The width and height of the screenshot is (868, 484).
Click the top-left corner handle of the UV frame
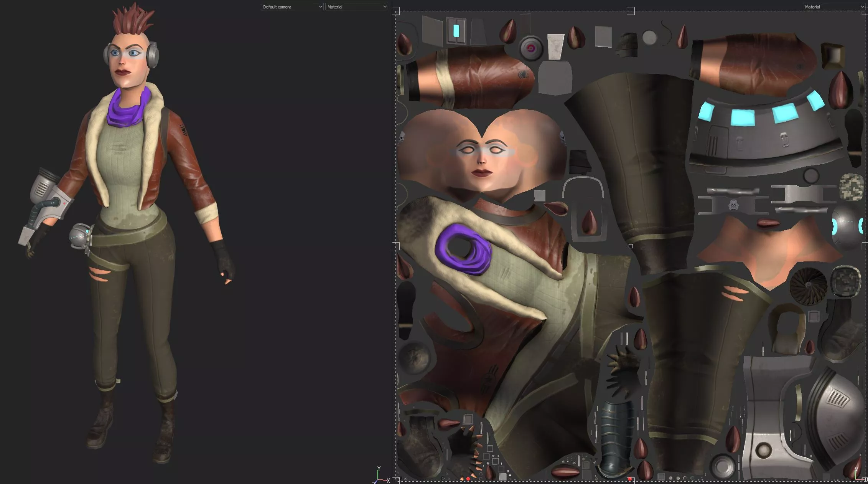pos(396,11)
